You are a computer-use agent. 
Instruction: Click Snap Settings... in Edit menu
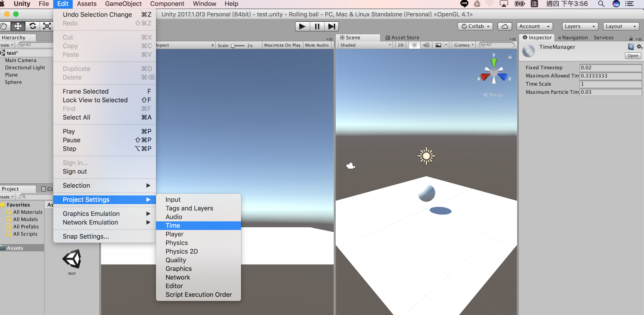click(105, 237)
